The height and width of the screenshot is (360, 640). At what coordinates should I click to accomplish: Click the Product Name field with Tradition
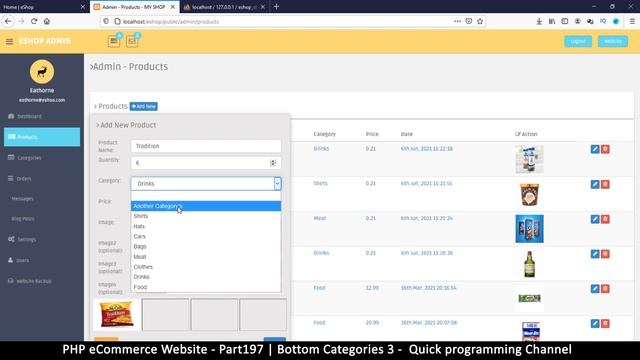[x=206, y=146]
